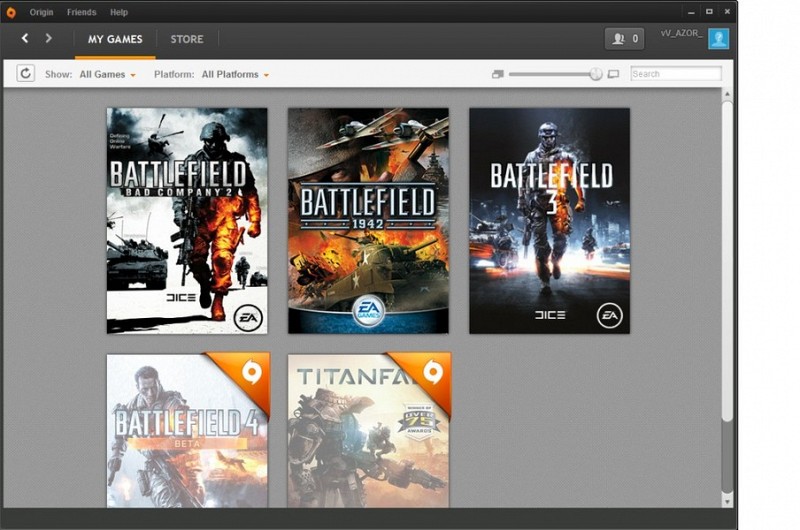The image size is (800, 530).
Task: Switch to the Store tab
Action: tap(187, 39)
